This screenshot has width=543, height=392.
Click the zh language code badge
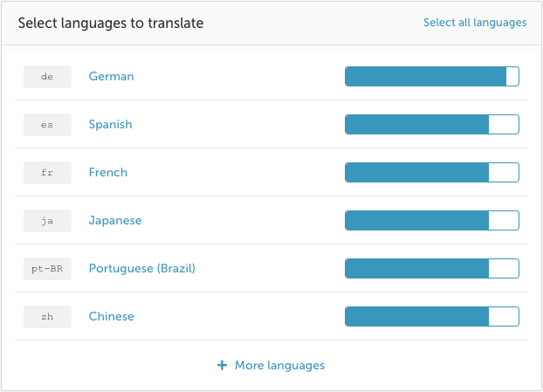click(47, 317)
